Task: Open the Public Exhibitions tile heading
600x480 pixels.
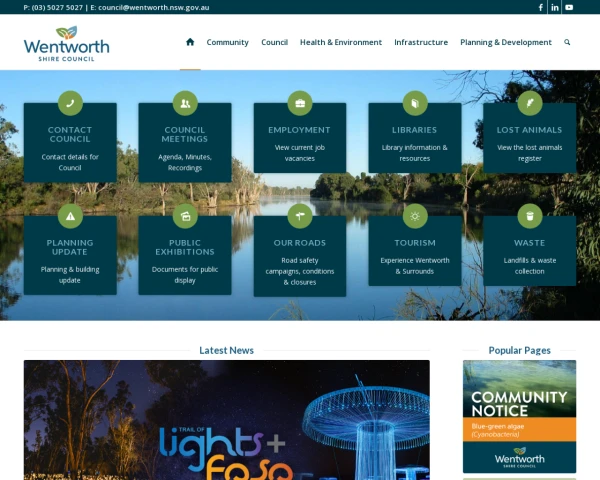Action: click(x=185, y=247)
